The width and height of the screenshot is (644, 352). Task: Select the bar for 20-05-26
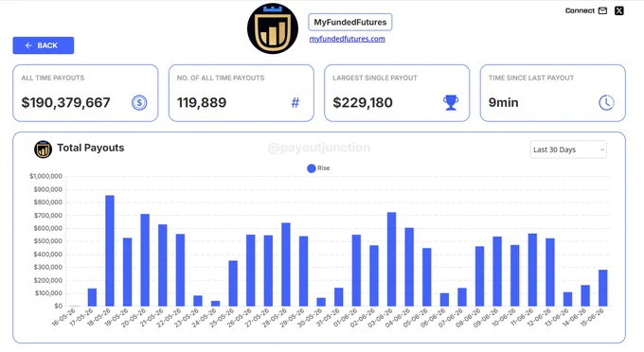pyautogui.click(x=145, y=260)
